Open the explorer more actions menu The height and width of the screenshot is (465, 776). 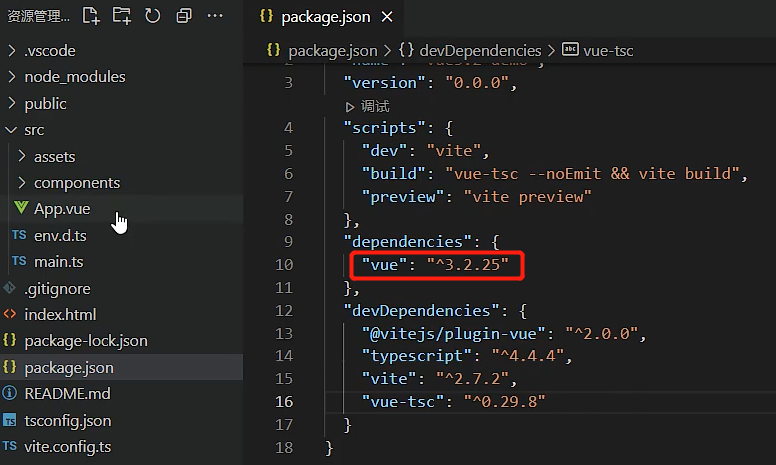[x=215, y=16]
